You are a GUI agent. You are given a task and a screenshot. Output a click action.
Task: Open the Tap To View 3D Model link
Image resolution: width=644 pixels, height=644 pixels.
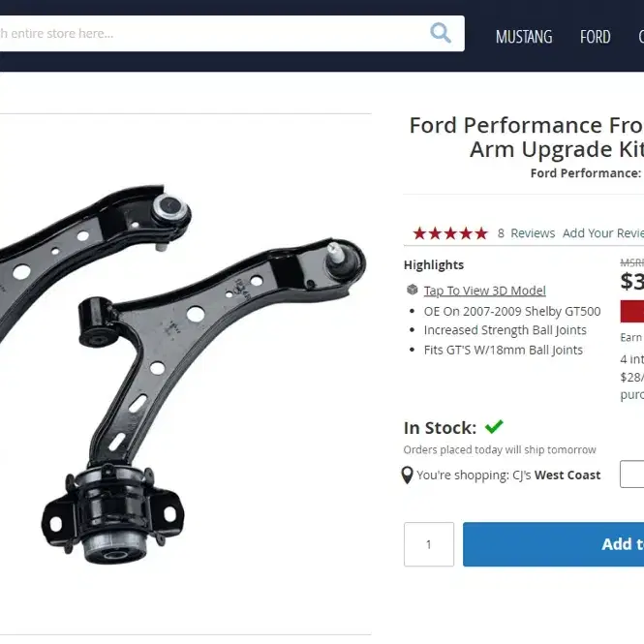484,291
